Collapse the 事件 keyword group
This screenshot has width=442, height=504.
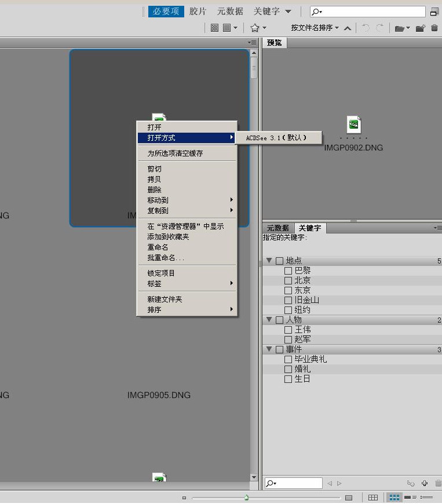click(269, 349)
